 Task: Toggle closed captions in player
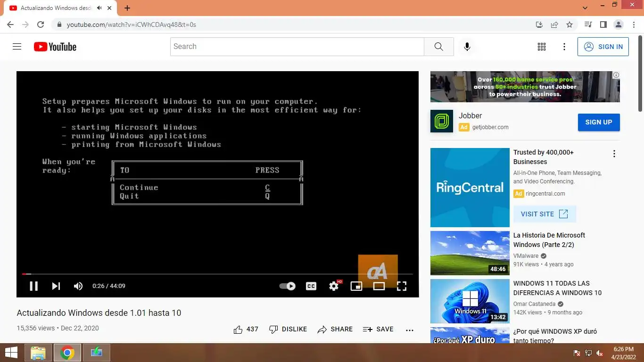click(x=311, y=286)
